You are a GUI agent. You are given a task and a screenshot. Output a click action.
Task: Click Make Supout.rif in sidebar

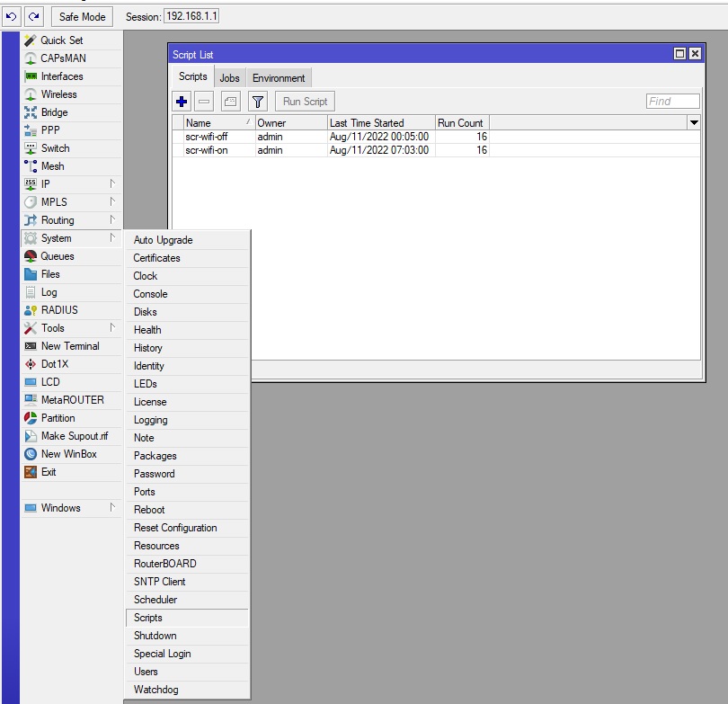click(x=72, y=436)
